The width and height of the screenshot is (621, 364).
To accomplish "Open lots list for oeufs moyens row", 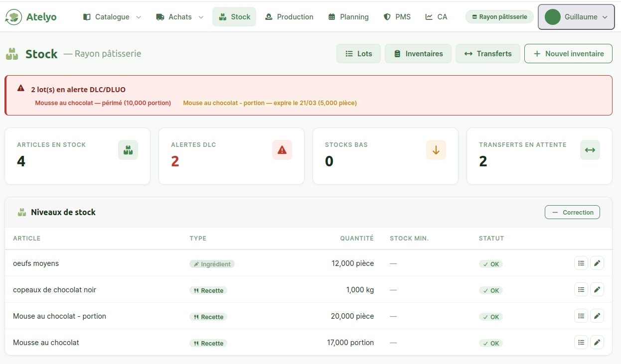I will tap(581, 263).
